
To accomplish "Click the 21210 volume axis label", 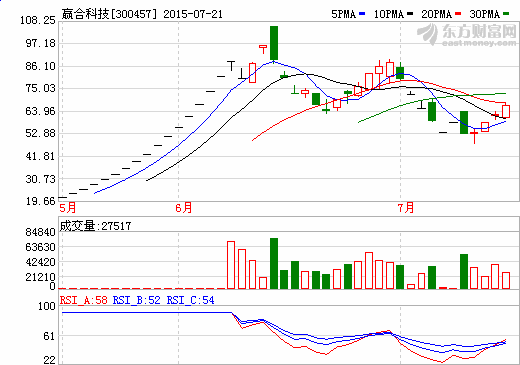I will click(40, 277).
